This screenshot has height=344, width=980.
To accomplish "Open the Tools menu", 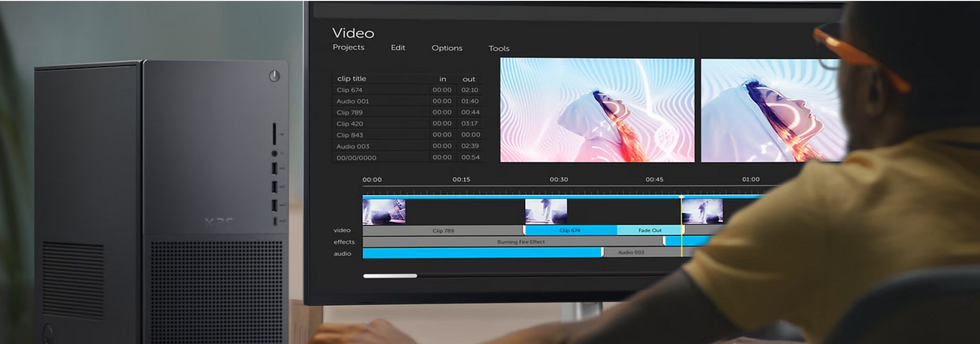I will 498,48.
